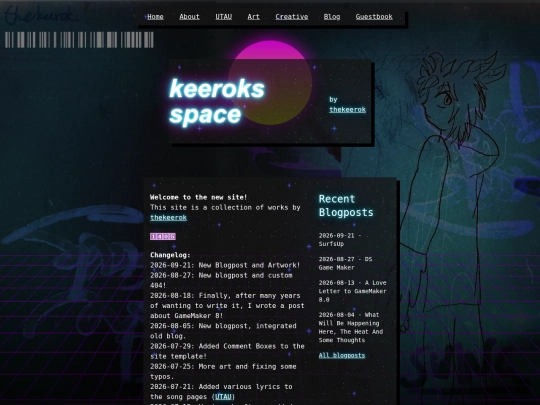
Task: Select changelog entry dated 2026-08-27
Action: 221,280
